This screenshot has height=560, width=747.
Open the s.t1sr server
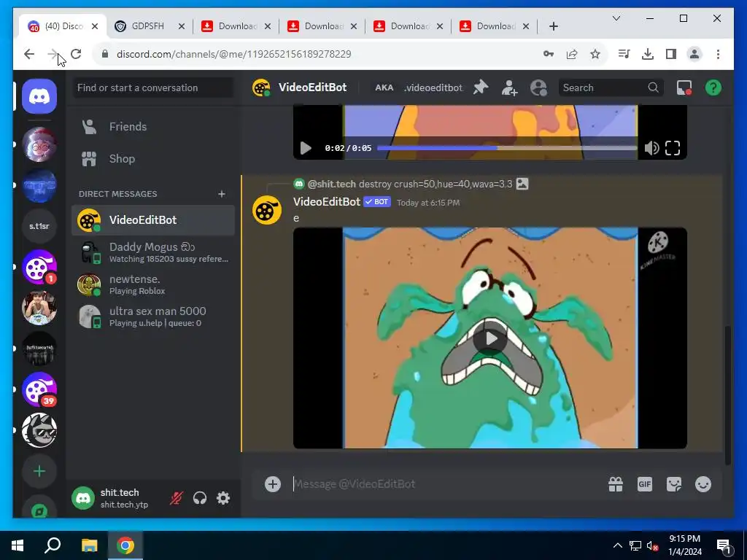(x=39, y=226)
